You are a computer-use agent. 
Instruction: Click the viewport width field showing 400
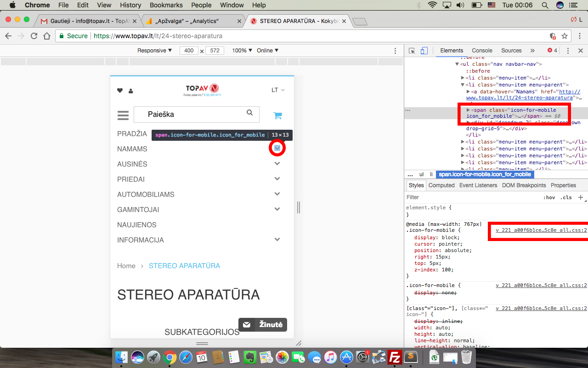tap(189, 51)
